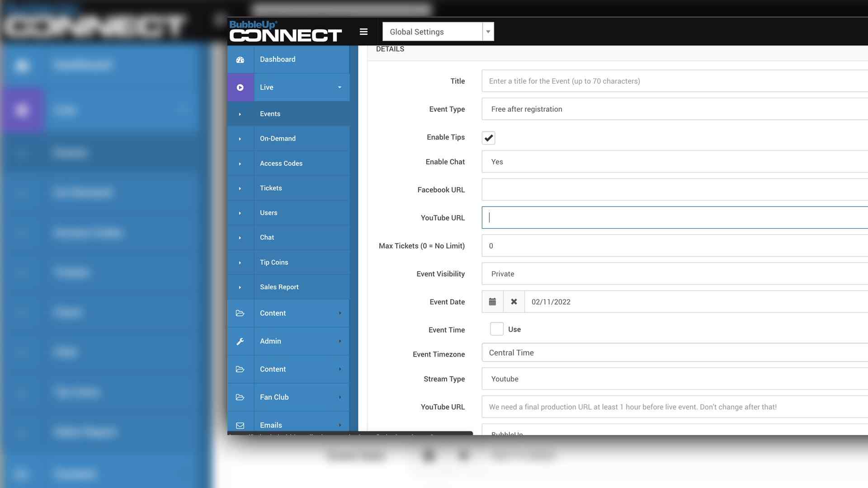Open the Tip Coins page
This screenshot has width=868, height=488.
288,262
